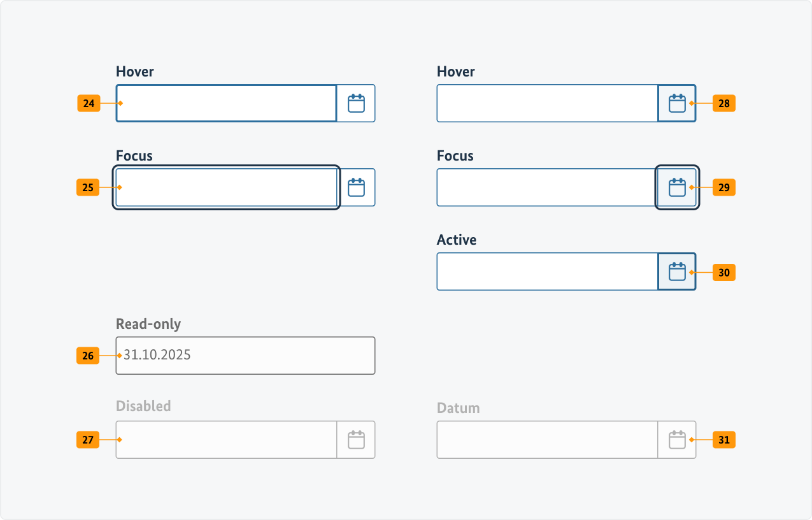The height and width of the screenshot is (520, 812).
Task: Select orange annotation badge 31
Action: [x=724, y=440]
